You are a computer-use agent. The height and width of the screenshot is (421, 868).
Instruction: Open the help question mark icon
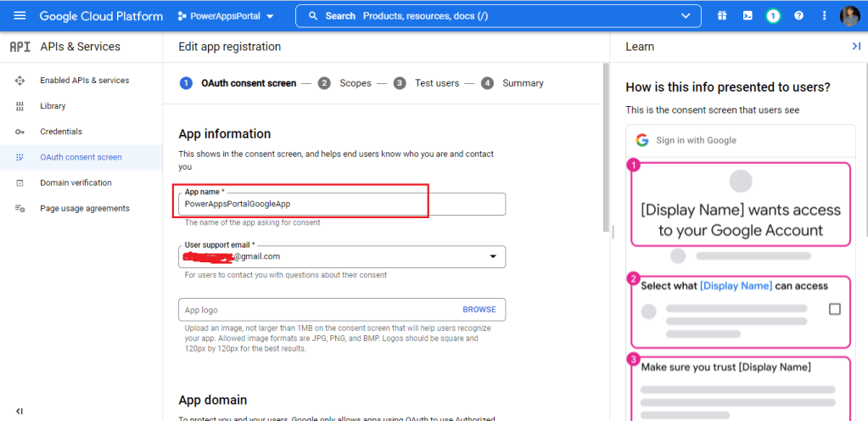tap(798, 15)
